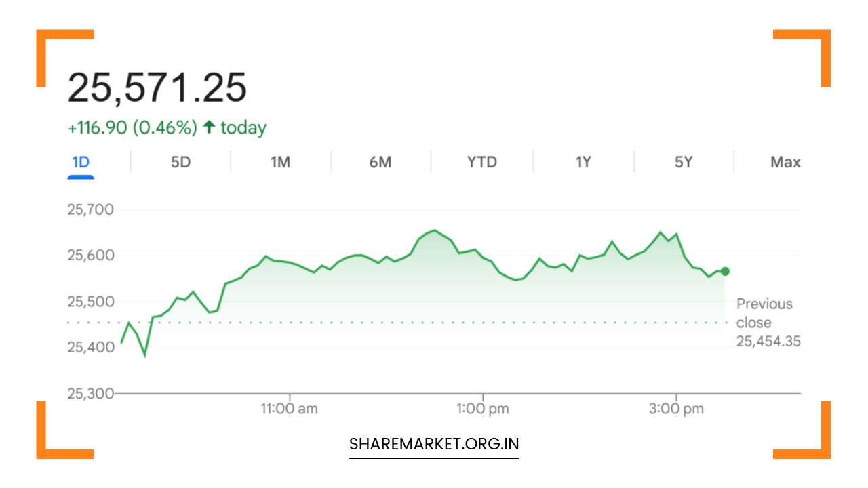868x488 pixels.
Task: Click the 25,300 gridline label
Action: coord(90,393)
